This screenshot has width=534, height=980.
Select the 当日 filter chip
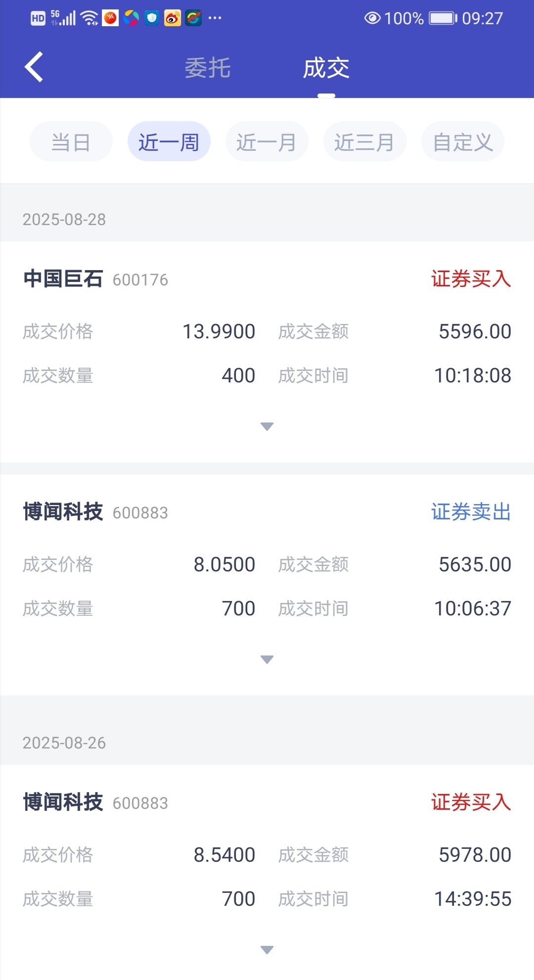point(71,141)
